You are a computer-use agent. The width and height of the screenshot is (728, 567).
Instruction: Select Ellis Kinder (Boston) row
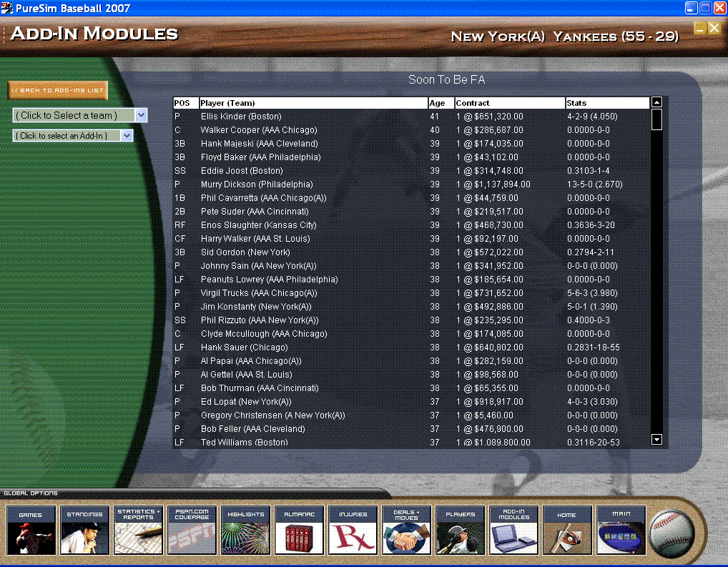tap(411, 117)
